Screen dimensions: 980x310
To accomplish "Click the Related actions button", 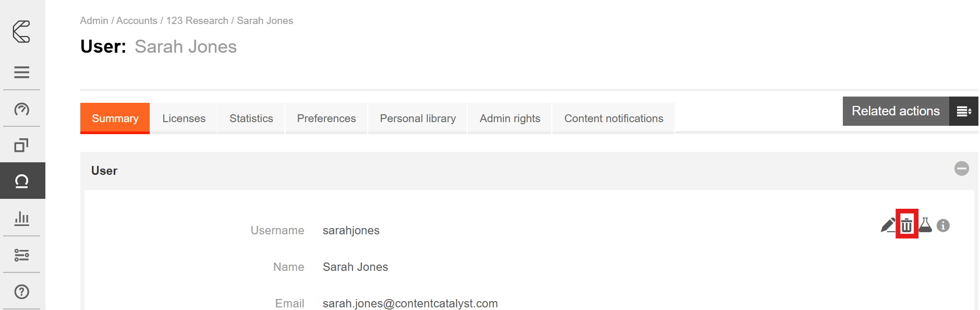I will coord(896,111).
